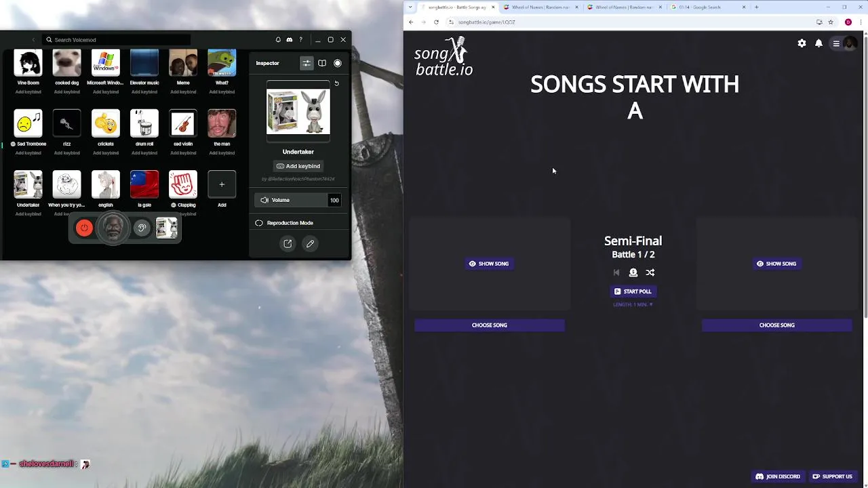Viewport: 868px width, 488px height.
Task: Open the Chrome profile avatar
Action: click(x=848, y=22)
